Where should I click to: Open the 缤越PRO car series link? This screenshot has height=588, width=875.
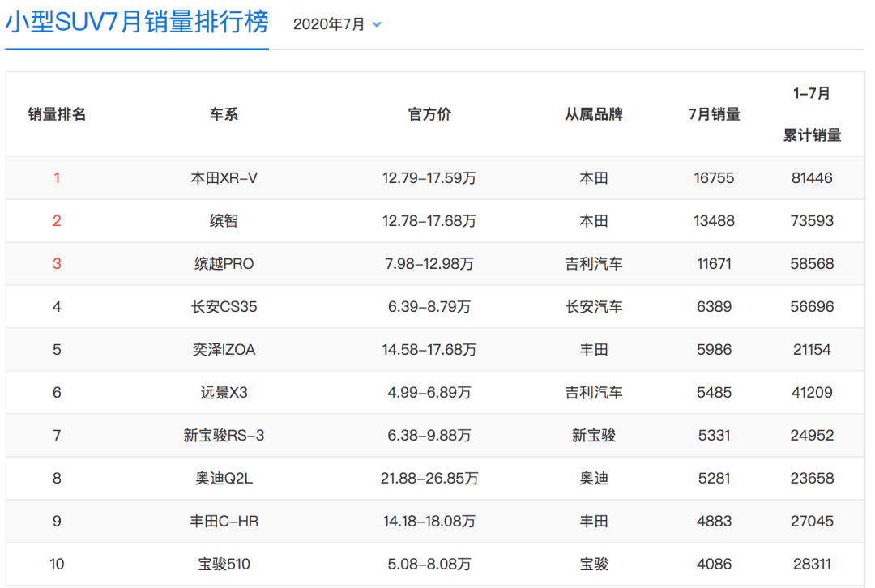click(x=224, y=263)
